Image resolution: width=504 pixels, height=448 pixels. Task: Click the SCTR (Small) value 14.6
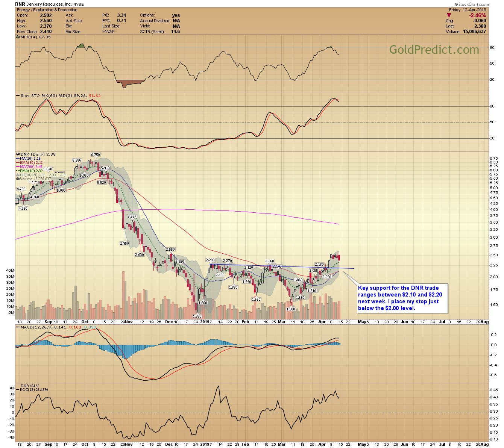coord(176,32)
